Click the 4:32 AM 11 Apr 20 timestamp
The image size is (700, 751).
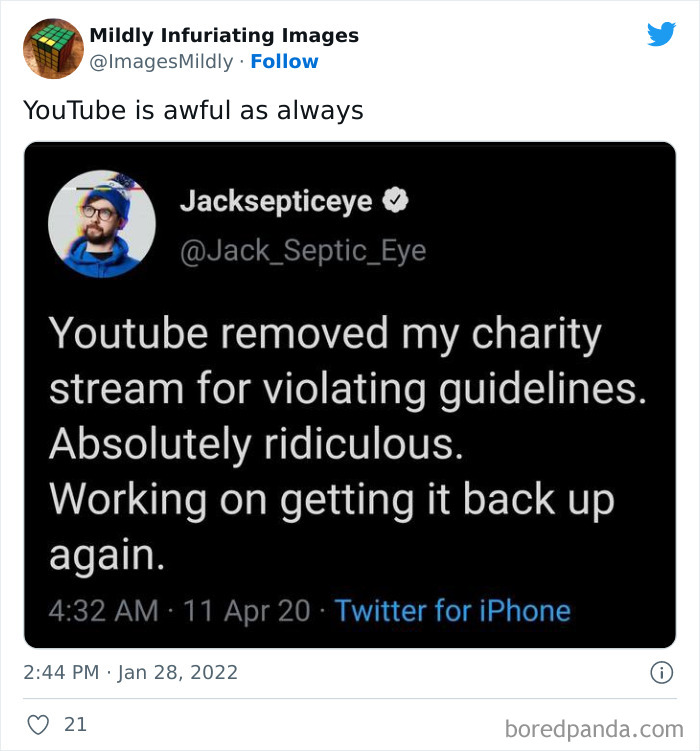click(180, 611)
